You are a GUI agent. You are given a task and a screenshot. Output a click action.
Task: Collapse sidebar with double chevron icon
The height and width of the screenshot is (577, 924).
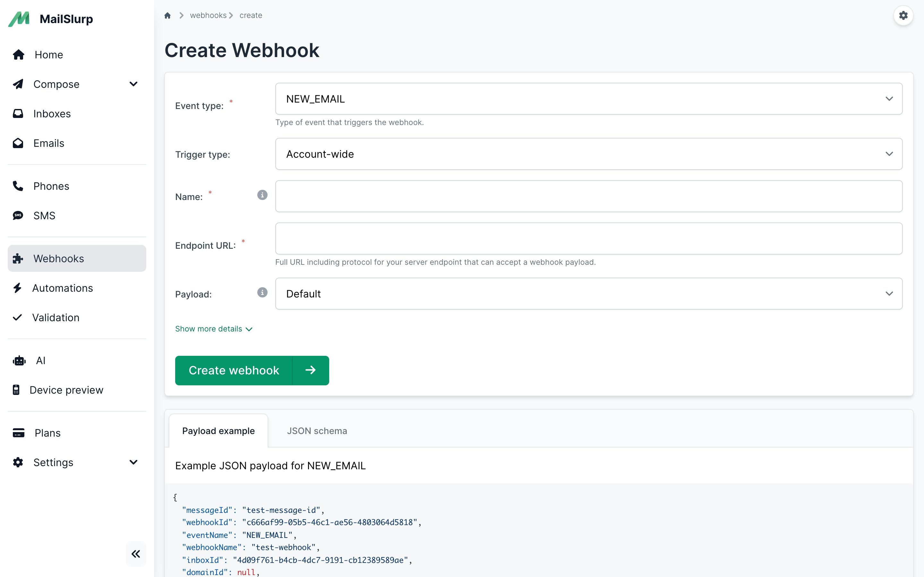pyautogui.click(x=135, y=554)
